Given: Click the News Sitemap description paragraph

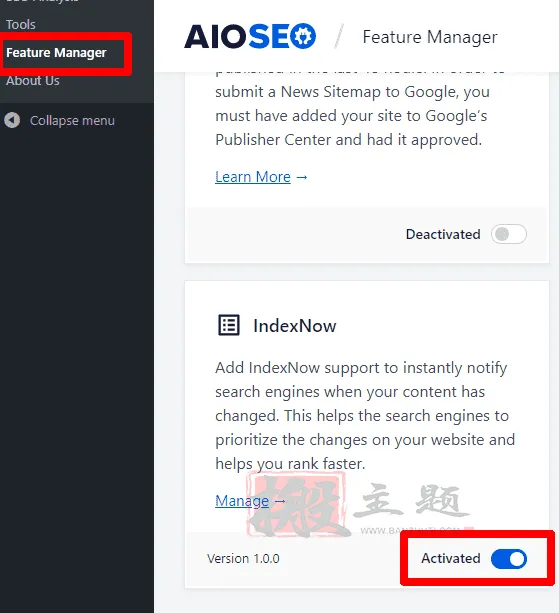Looking at the screenshot, I should click(x=352, y=109).
